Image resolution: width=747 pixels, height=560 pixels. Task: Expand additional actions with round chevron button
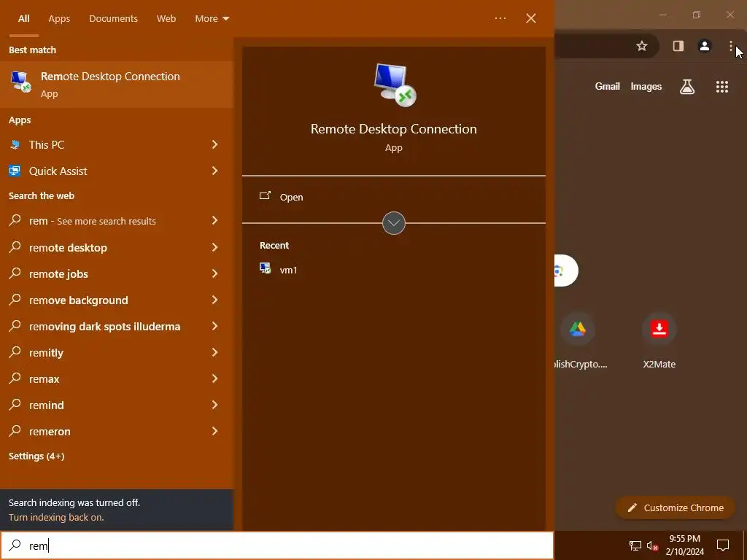pyautogui.click(x=394, y=223)
